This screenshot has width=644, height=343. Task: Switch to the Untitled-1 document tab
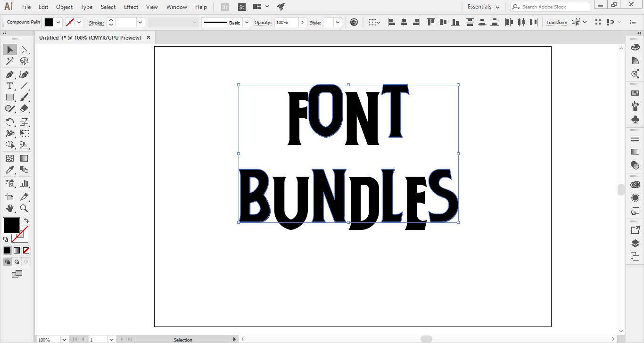[x=90, y=38]
